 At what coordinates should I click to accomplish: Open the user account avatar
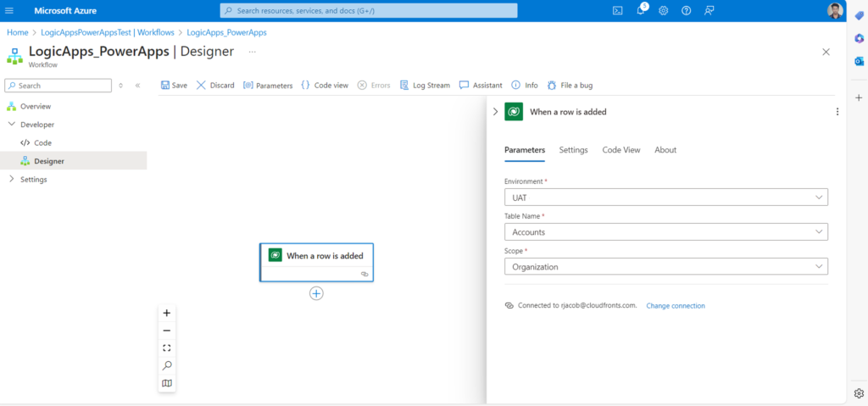tap(835, 10)
